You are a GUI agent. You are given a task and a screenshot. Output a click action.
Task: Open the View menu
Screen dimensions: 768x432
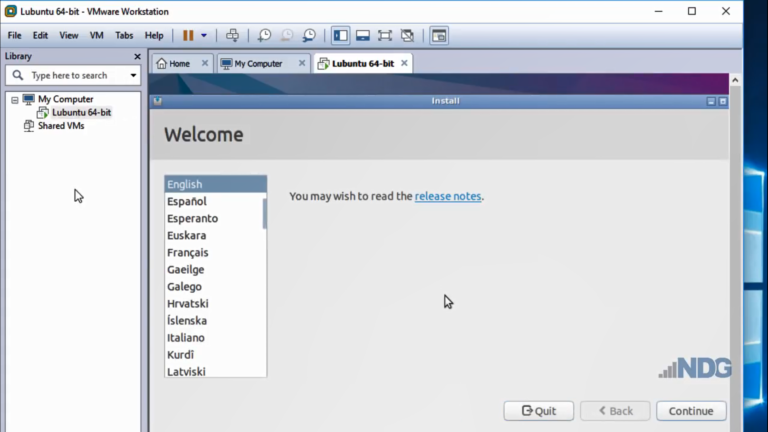click(69, 35)
